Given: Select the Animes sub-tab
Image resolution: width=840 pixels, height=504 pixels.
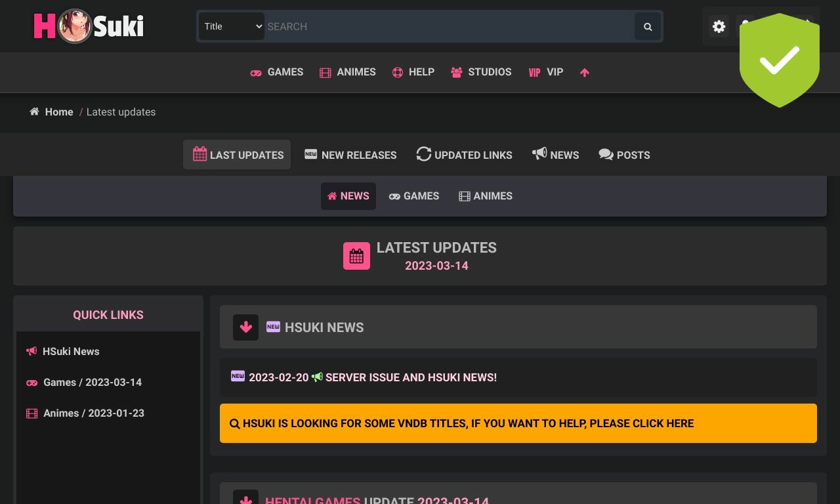Looking at the screenshot, I should click(x=485, y=196).
